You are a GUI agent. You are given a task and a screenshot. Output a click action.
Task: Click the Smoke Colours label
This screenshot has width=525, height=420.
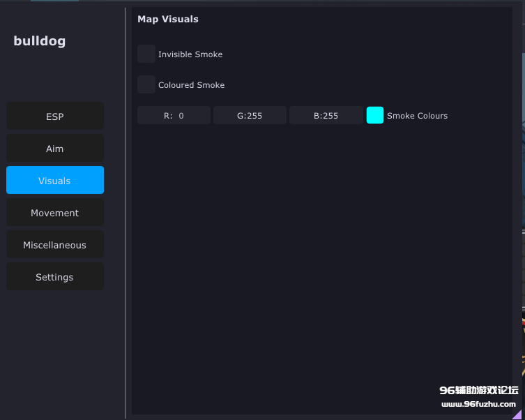click(417, 116)
